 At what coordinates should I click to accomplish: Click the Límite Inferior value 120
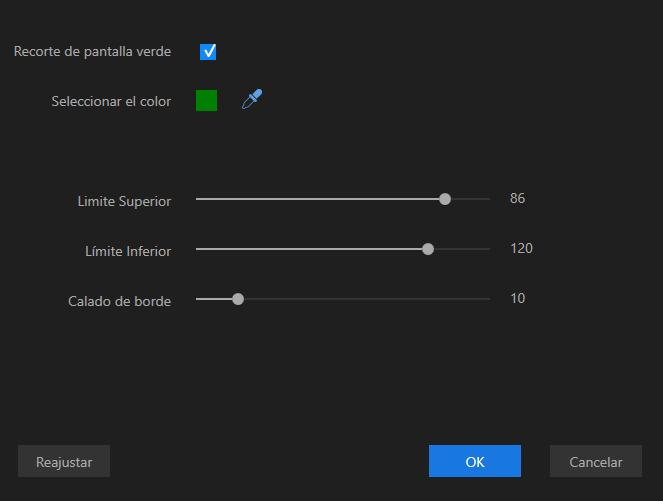(x=521, y=248)
